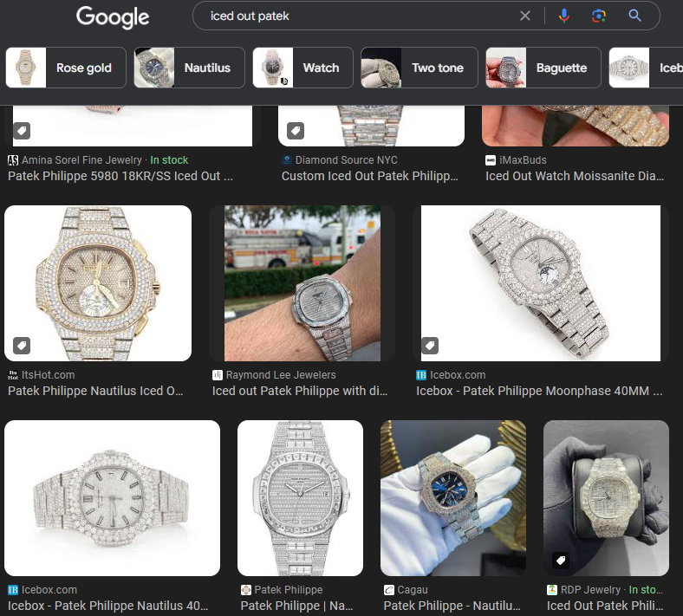Image resolution: width=683 pixels, height=616 pixels.
Task: Open the ItsHot.com rose gold Nautilus thumbnail
Action: pyautogui.click(x=98, y=283)
